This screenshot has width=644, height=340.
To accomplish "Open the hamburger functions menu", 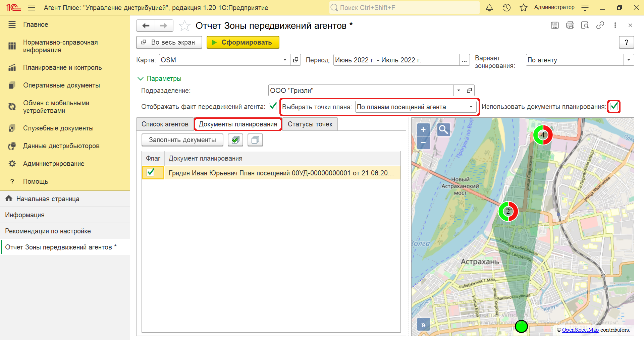I will click(x=32, y=7).
